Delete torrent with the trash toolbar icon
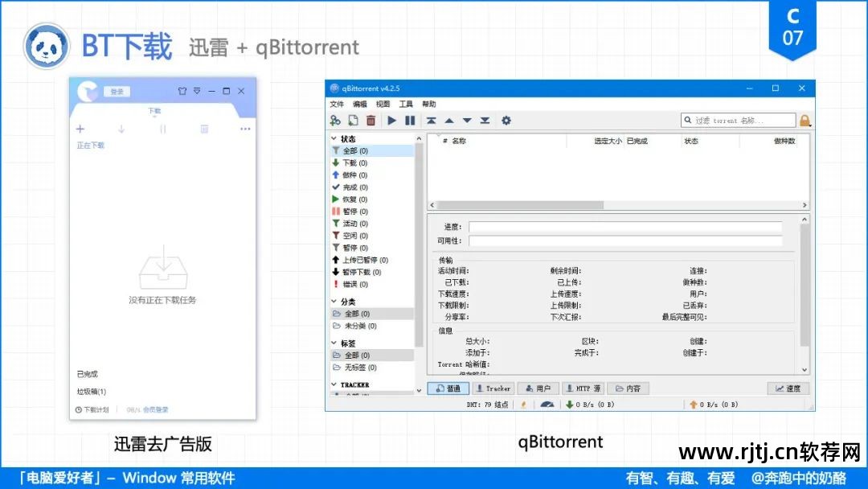Screen dimensions: 868x489 (x=371, y=120)
